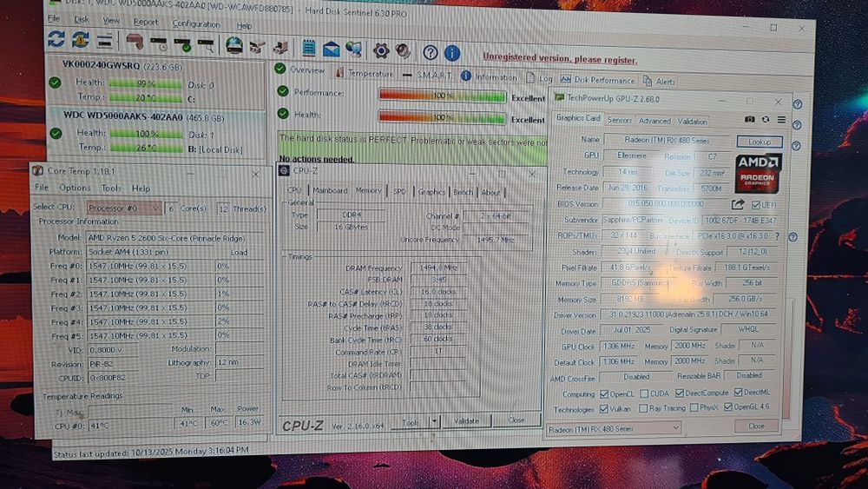Viewport: 868px width, 489px height.
Task: Toggle the Vulkan checkbox
Action: coord(603,409)
